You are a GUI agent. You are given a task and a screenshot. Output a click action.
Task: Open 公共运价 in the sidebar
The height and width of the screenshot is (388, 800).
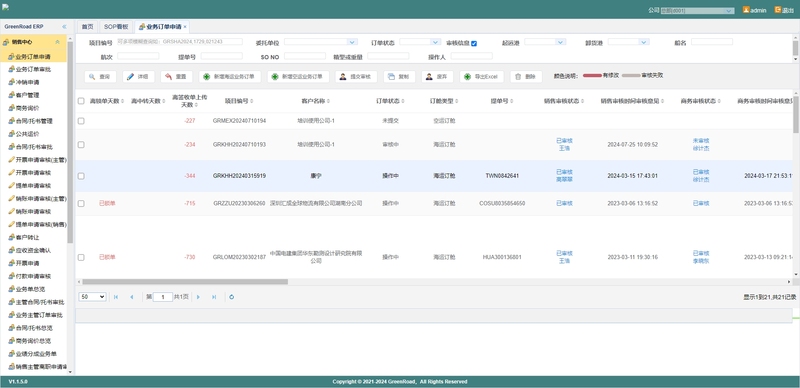pyautogui.click(x=28, y=134)
